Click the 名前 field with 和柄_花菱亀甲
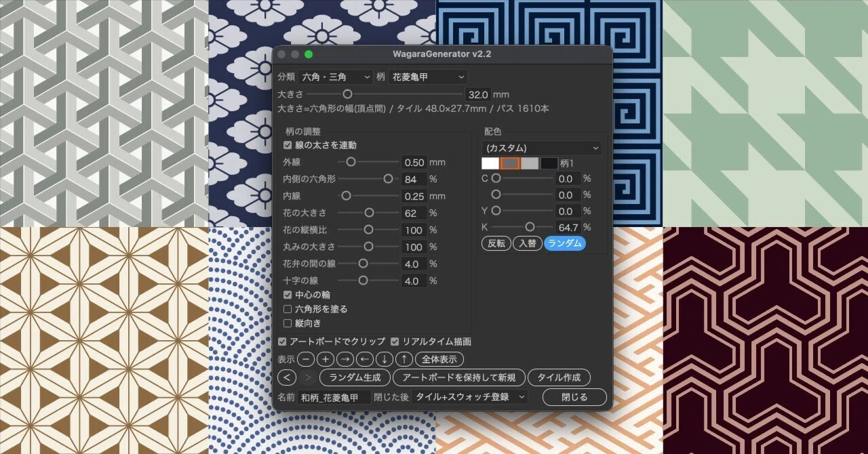This screenshot has width=868, height=454. tap(335, 397)
